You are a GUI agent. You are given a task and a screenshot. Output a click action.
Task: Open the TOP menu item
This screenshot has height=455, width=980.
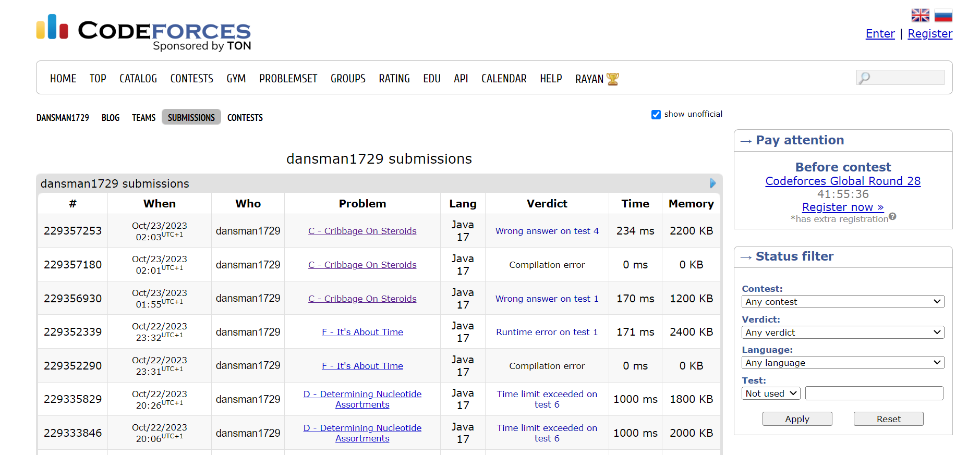tap(98, 79)
